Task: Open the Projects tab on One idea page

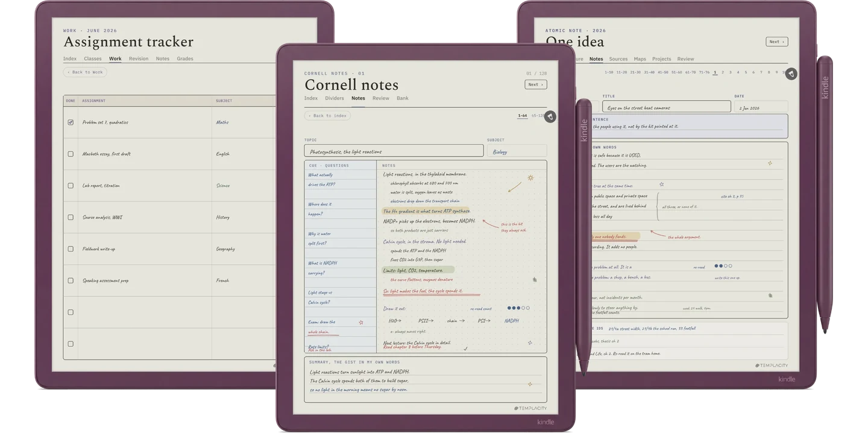Action: pos(662,59)
